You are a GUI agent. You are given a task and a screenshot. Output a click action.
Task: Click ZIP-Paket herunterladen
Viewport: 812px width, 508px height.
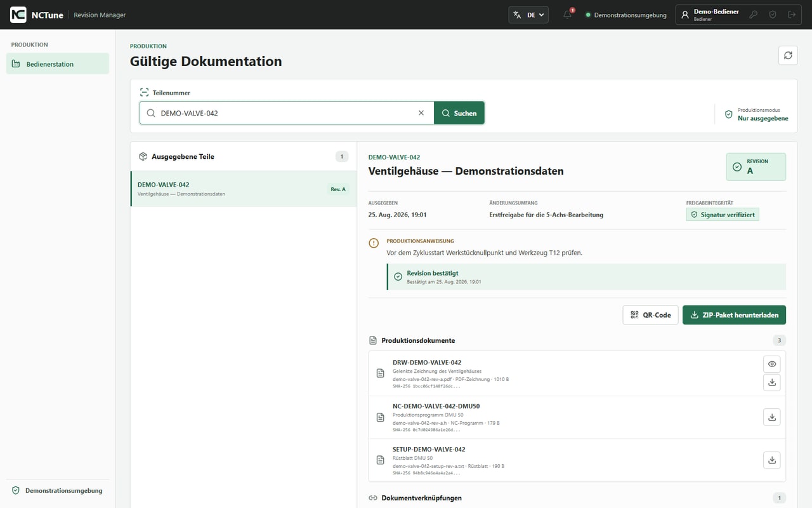click(x=735, y=315)
